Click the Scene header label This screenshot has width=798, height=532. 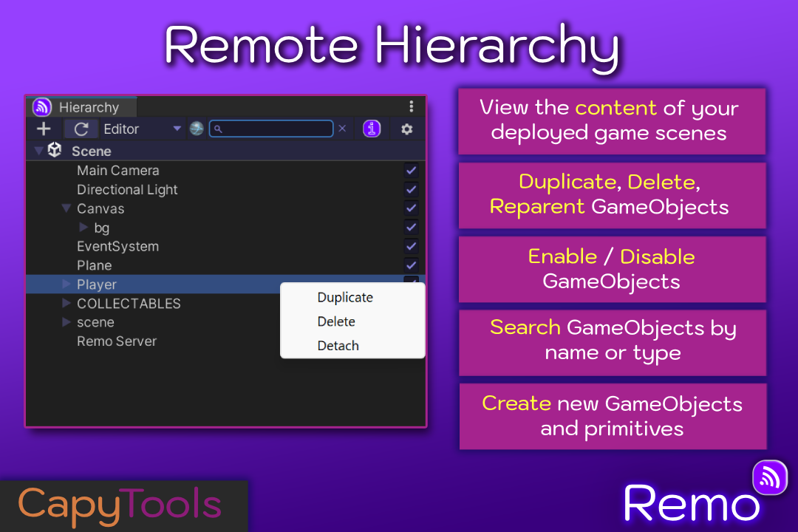tap(91, 151)
